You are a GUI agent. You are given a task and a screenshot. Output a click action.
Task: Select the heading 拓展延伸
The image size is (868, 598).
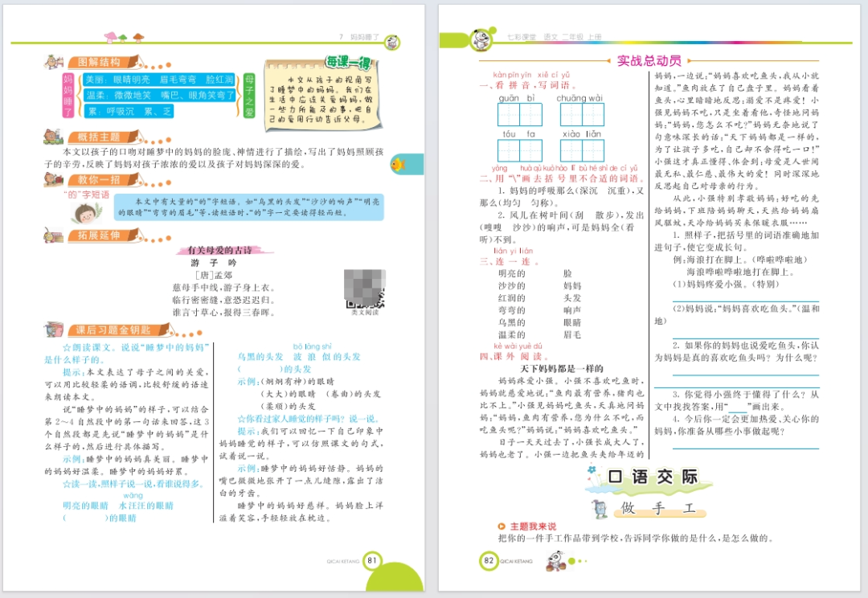(99, 236)
